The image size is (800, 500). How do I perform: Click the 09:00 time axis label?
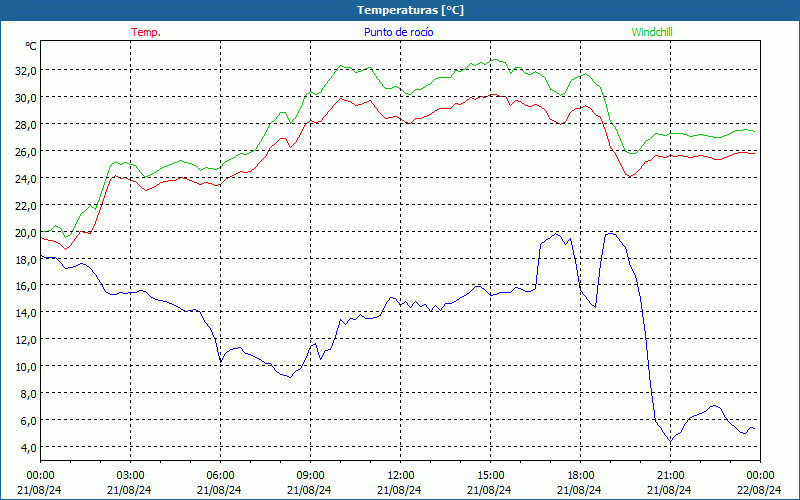(310, 476)
